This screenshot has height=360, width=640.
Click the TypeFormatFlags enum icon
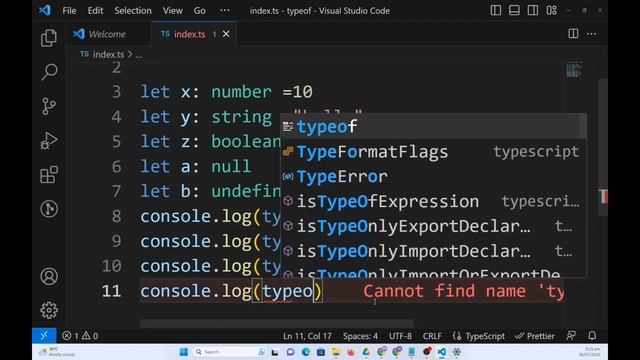288,151
